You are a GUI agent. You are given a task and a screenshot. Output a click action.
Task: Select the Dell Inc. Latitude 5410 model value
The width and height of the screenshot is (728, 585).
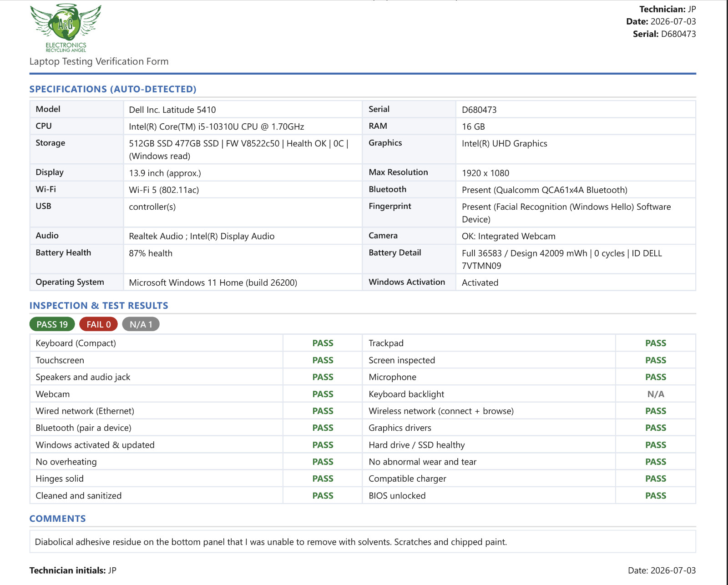(x=172, y=110)
